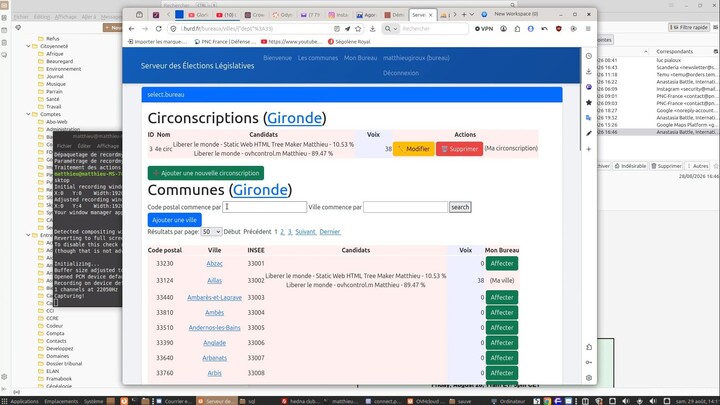The image size is (720, 405).
Task: Jump to the Dernier page link
Action: [x=330, y=232]
